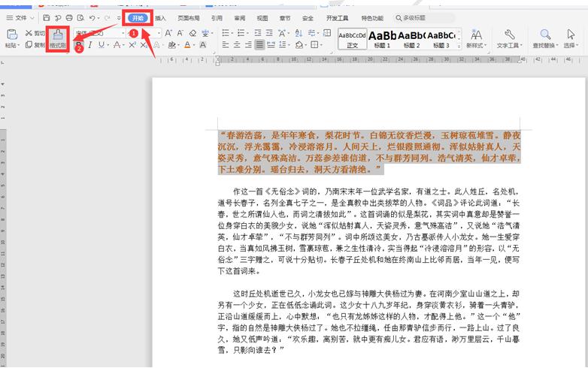Toggle italic formatting
Viewport: 588px width, 368px height.
point(90,45)
